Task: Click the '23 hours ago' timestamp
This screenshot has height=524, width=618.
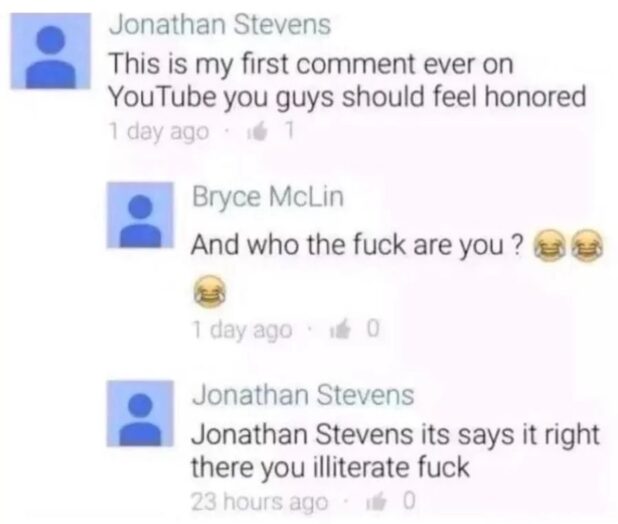Action: click(260, 502)
